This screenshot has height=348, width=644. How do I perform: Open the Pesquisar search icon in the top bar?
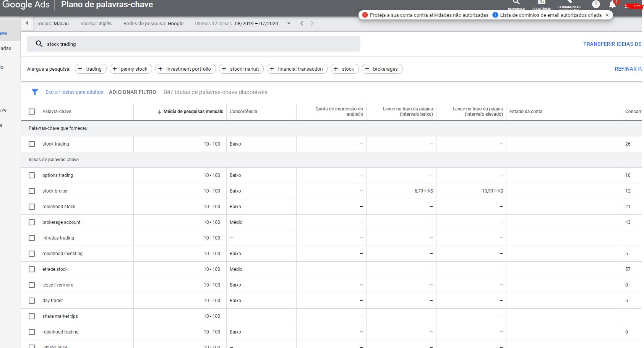point(516,5)
